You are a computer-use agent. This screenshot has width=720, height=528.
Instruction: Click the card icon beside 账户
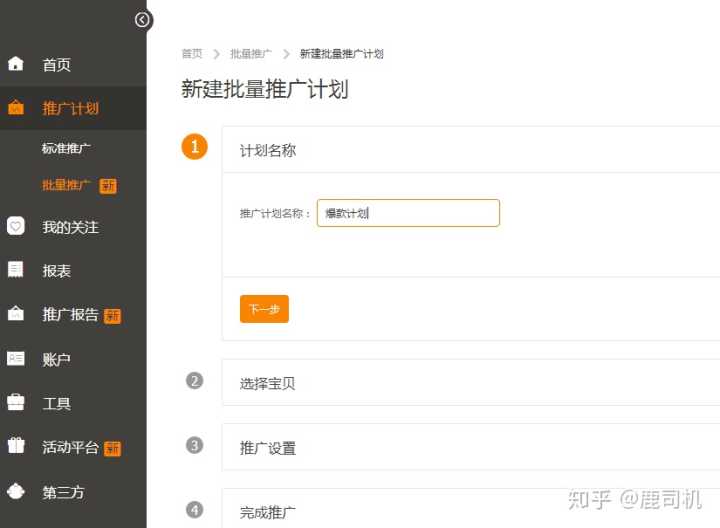pos(16,358)
